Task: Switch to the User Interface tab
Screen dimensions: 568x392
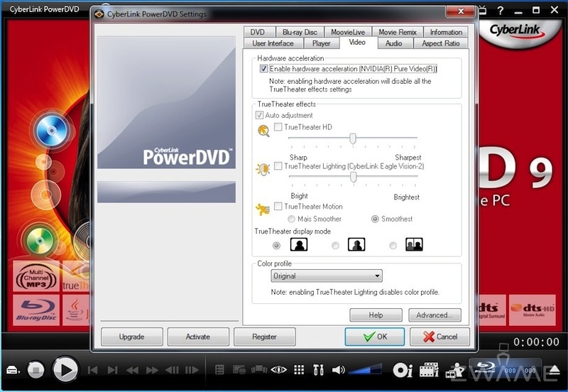Action: pyautogui.click(x=273, y=43)
